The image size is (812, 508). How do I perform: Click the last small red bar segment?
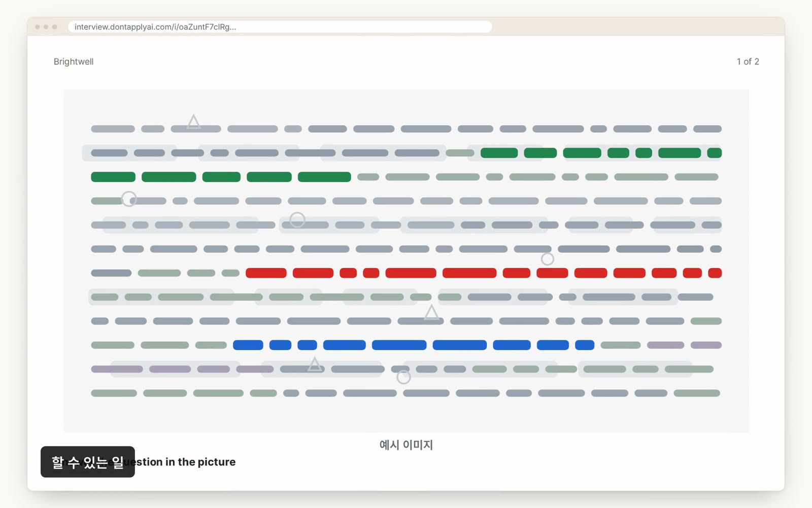click(715, 273)
